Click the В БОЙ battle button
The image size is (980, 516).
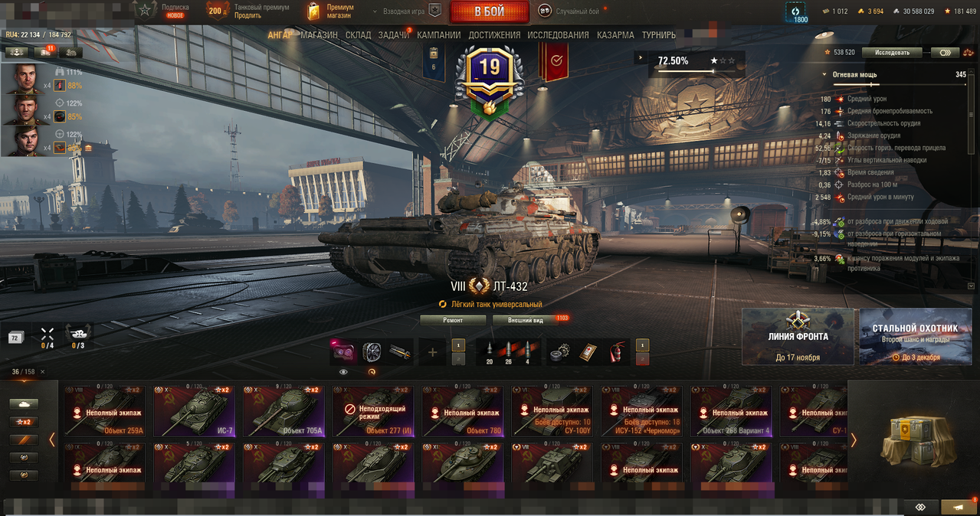tap(489, 11)
